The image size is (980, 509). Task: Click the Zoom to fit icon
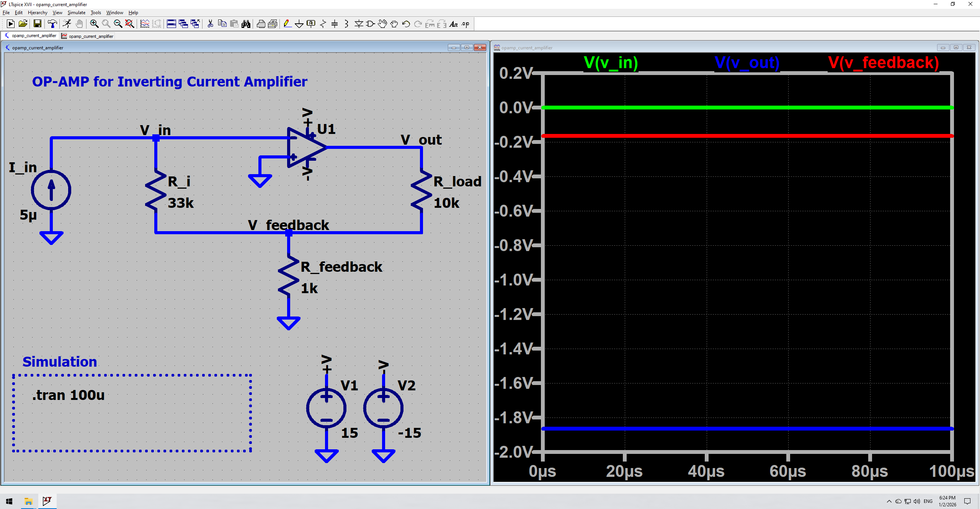click(x=130, y=24)
